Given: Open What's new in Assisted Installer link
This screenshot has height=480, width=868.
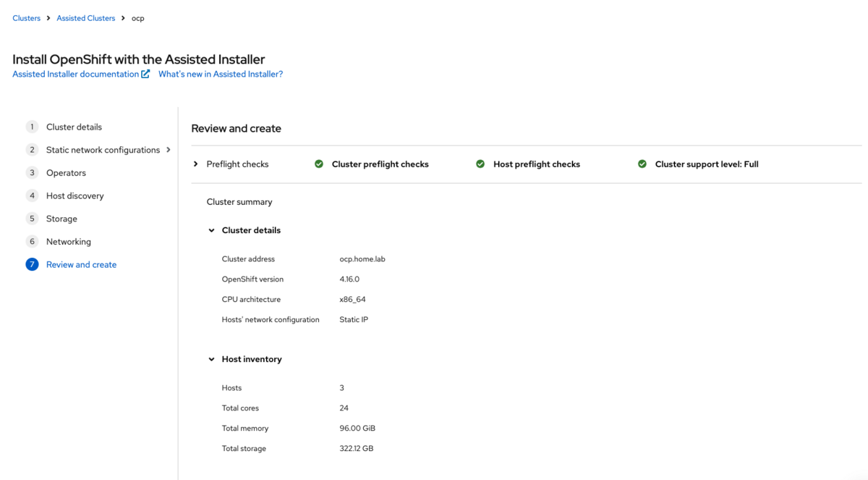Looking at the screenshot, I should click(221, 74).
